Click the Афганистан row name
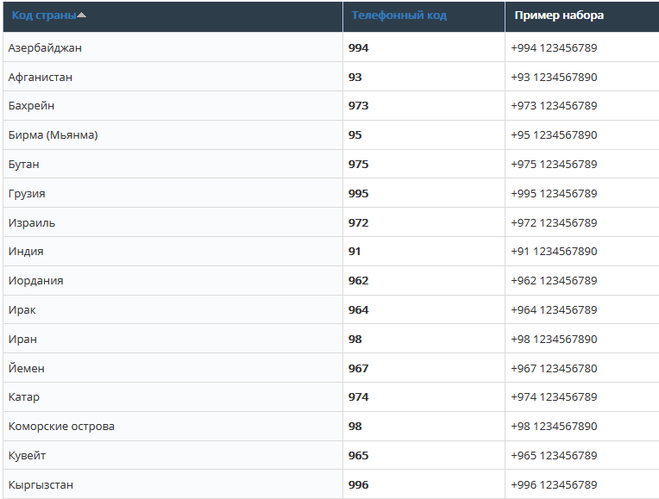659x499 pixels. [40, 77]
